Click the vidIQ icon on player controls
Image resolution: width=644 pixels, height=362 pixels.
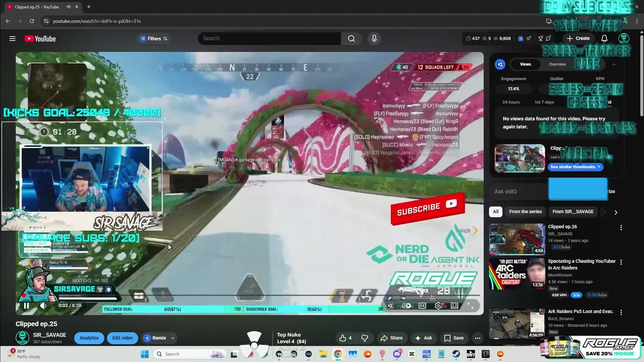tap(390, 306)
